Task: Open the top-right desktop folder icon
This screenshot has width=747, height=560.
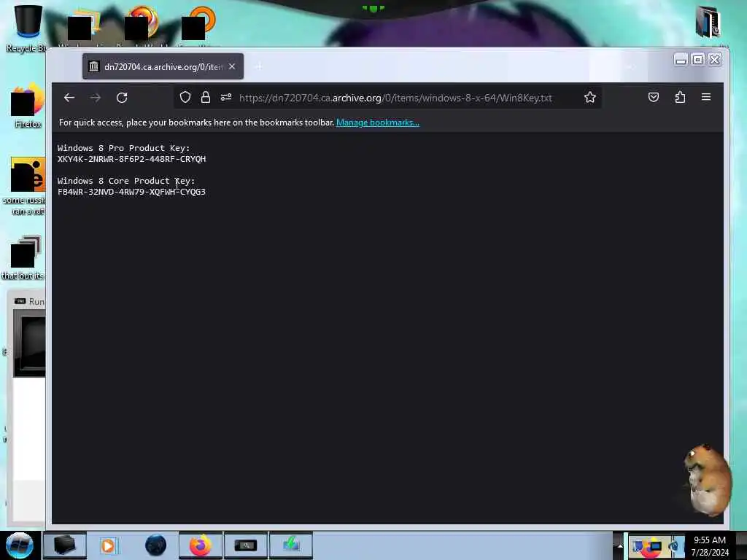Action: (708, 23)
